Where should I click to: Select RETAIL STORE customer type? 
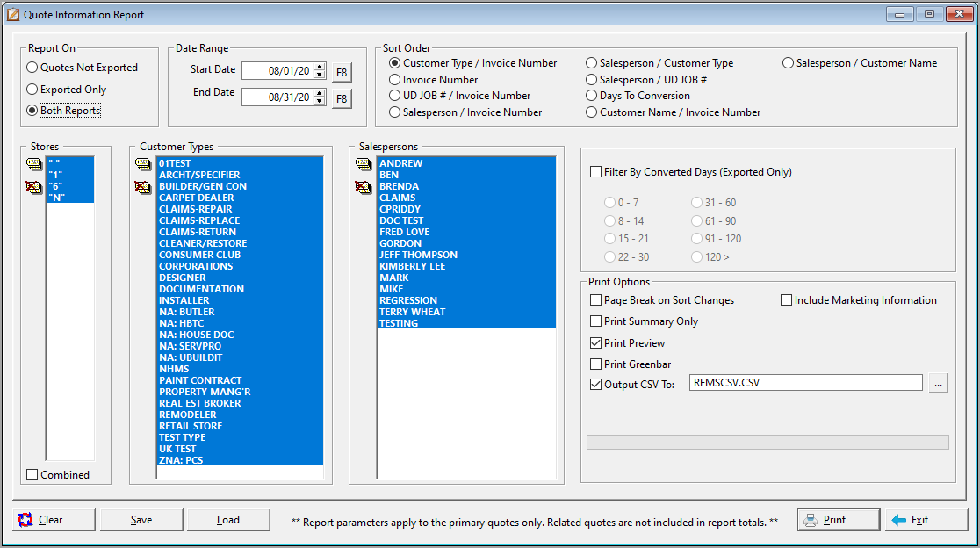point(240,426)
